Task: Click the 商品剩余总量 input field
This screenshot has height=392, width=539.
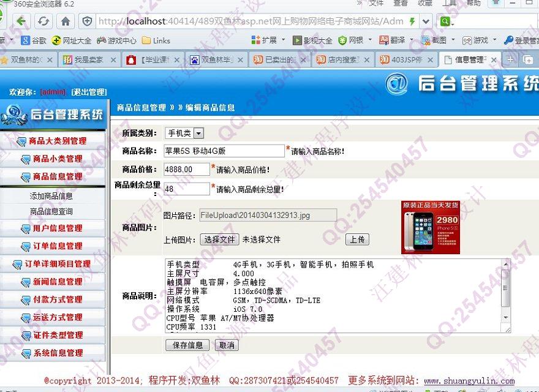Action: pyautogui.click(x=187, y=189)
